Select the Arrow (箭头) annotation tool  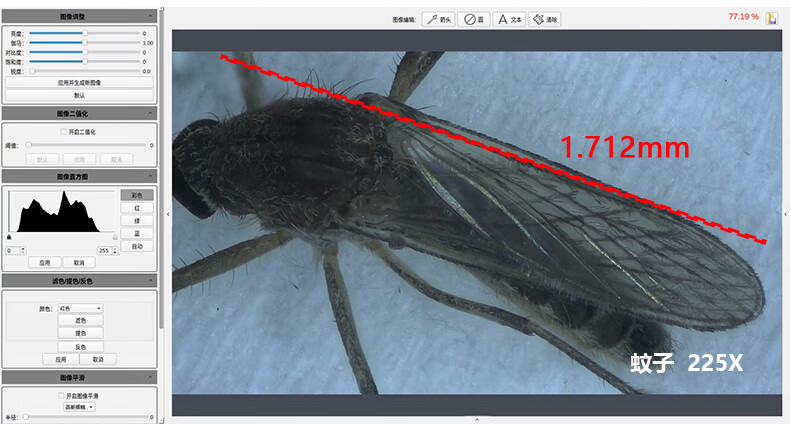[x=438, y=20]
